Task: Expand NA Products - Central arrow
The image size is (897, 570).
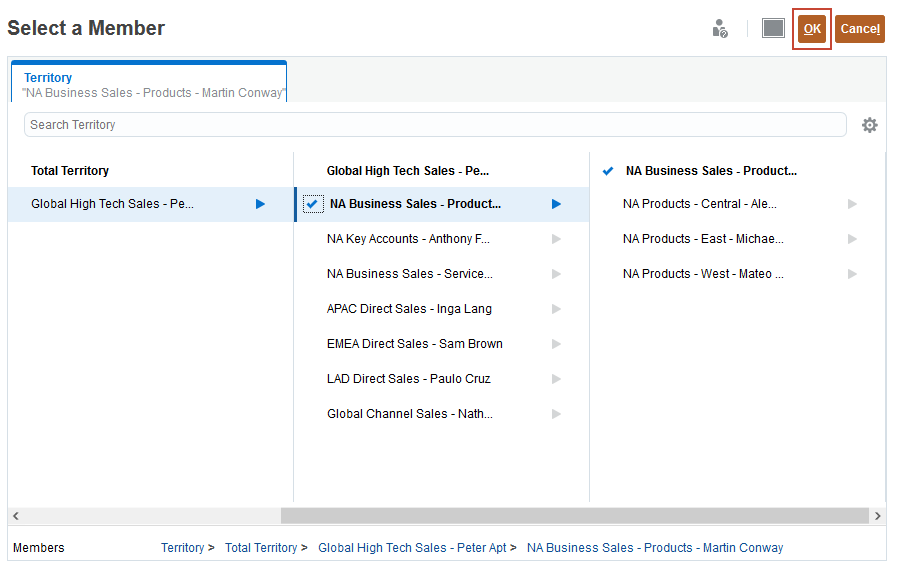Action: pyautogui.click(x=852, y=204)
